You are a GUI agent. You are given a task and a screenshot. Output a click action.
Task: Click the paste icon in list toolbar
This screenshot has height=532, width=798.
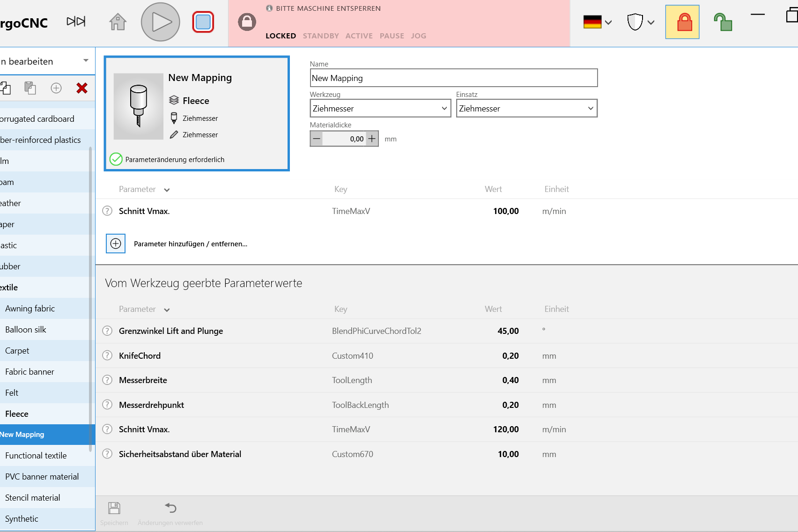[x=30, y=88]
